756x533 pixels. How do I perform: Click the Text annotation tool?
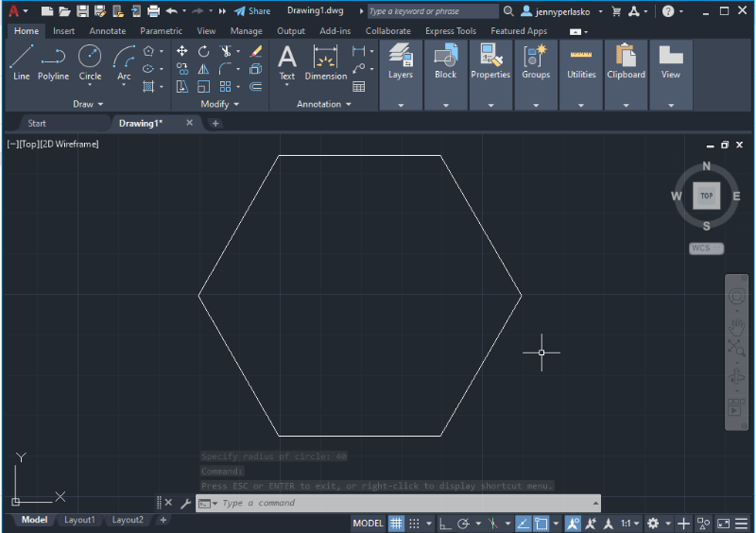click(286, 62)
